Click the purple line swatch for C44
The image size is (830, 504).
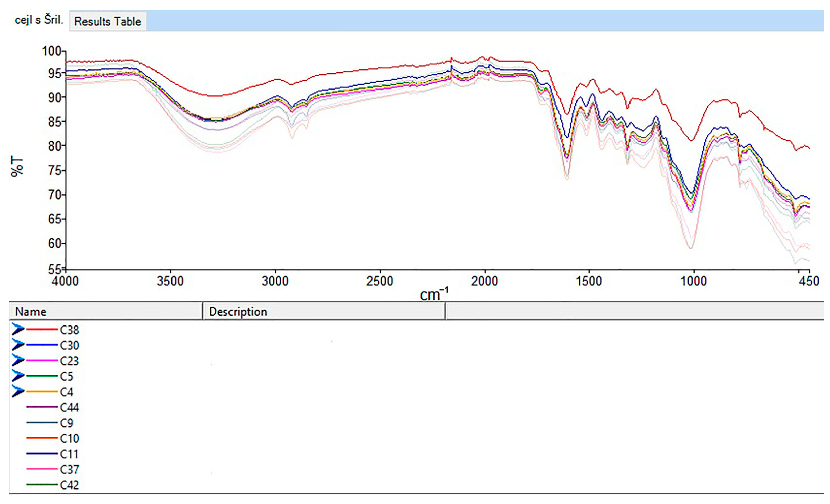(x=42, y=407)
